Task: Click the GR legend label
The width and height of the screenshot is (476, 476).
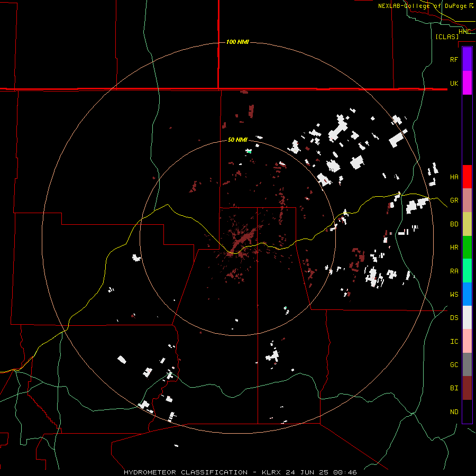Action: tap(454, 200)
